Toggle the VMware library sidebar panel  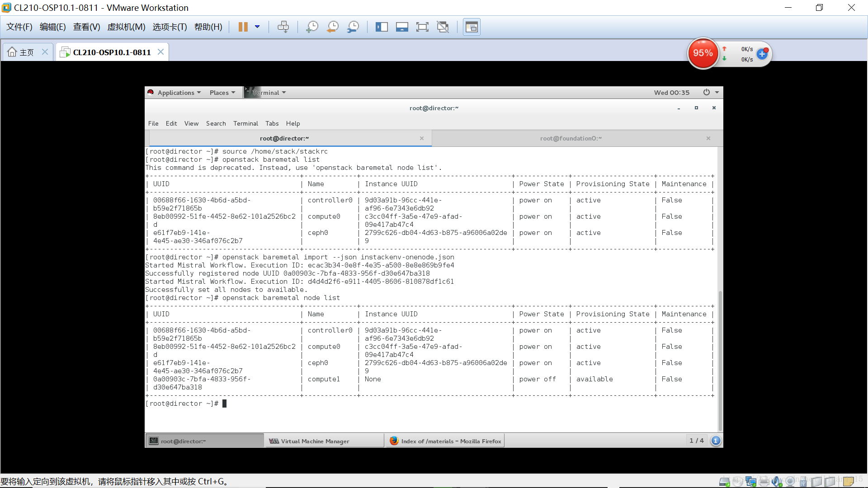382,27
